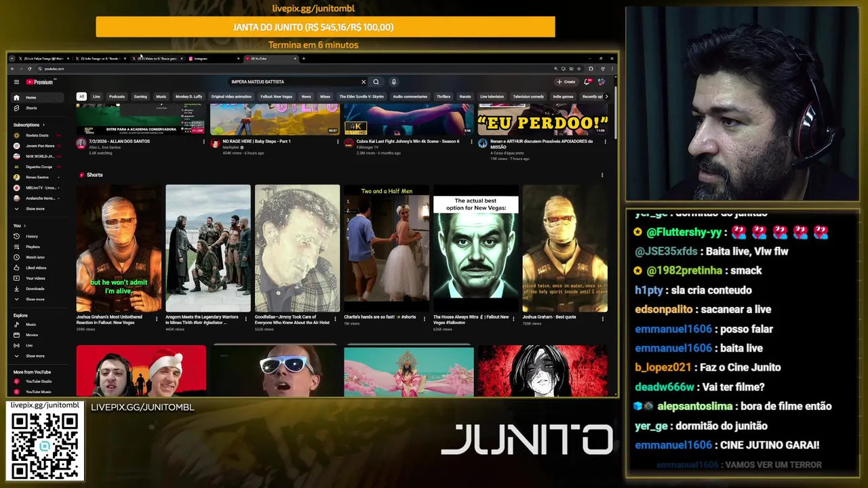Select Fallout: New Vegas chip
This screenshot has width=868, height=488.
(277, 96)
